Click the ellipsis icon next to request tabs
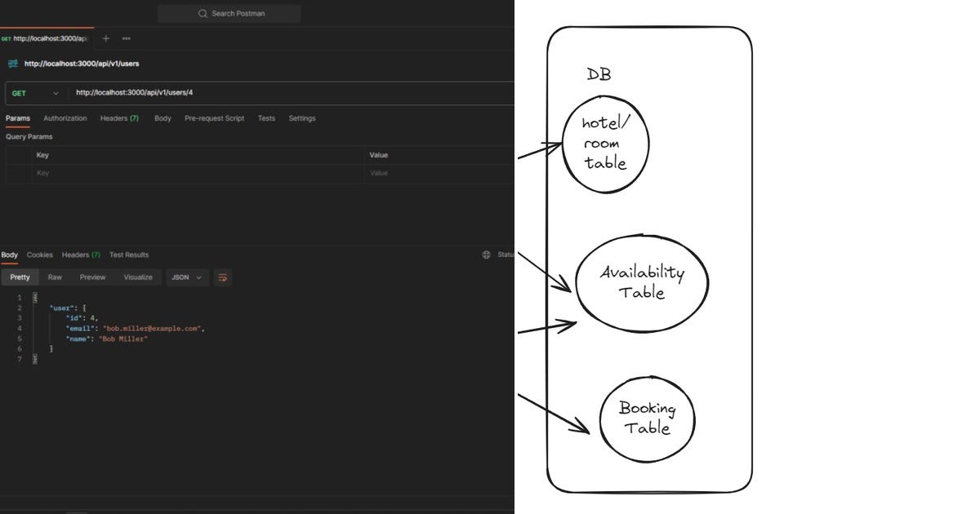This screenshot has height=514, width=980. pos(126,38)
